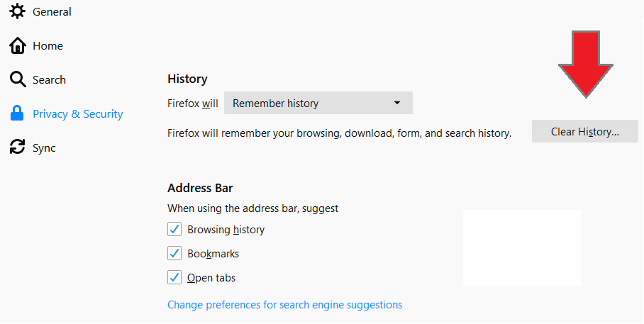Disable the Open tabs checkbox
644x324 pixels.
pos(174,278)
